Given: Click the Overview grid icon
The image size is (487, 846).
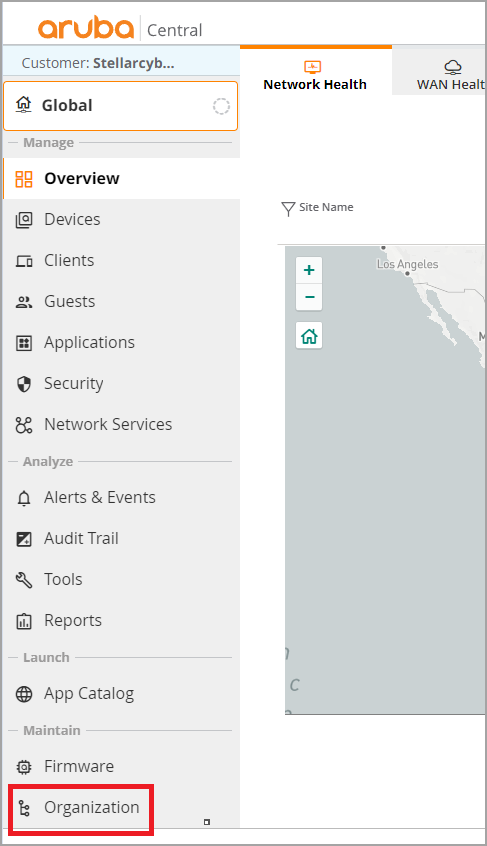Looking at the screenshot, I should click(24, 179).
